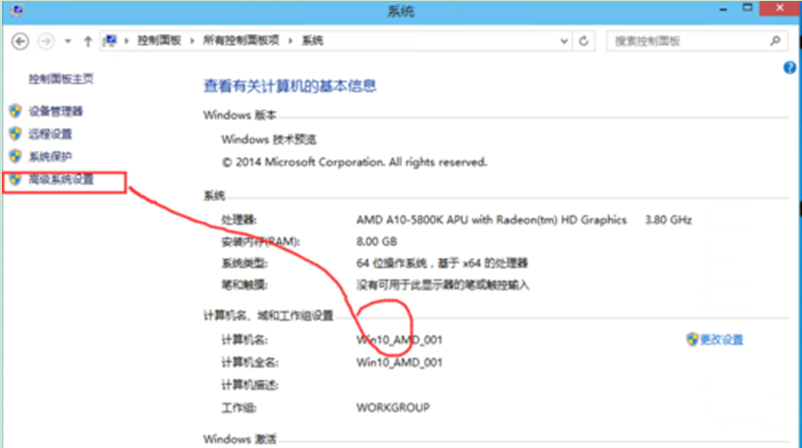Click 更改设置 (Change settings) link
The width and height of the screenshot is (802, 448).
pyautogui.click(x=720, y=340)
